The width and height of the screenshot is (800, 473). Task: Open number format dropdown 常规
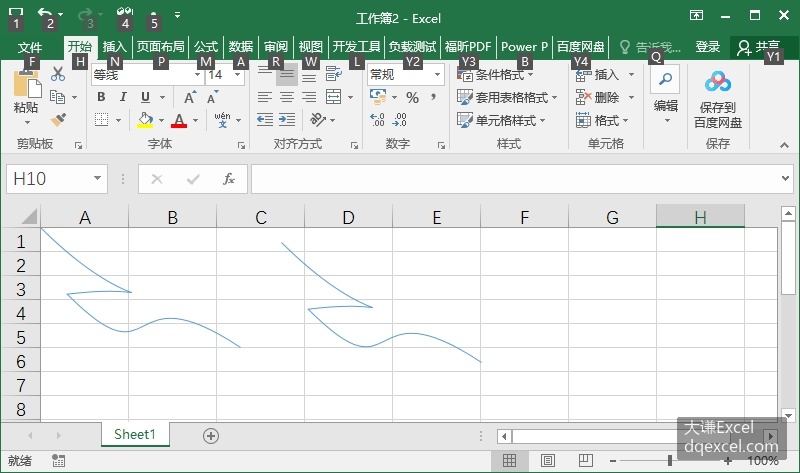[x=437, y=75]
